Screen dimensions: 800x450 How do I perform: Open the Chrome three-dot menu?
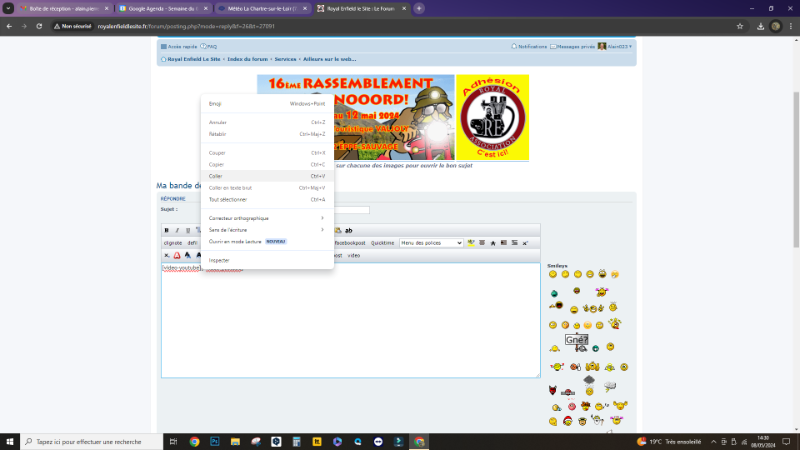tap(790, 26)
